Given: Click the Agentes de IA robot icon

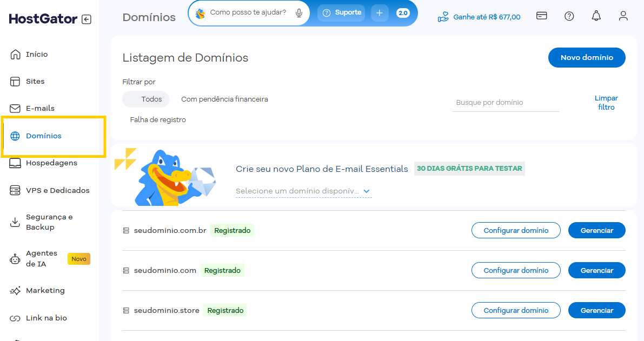Looking at the screenshot, I should click(15, 259).
